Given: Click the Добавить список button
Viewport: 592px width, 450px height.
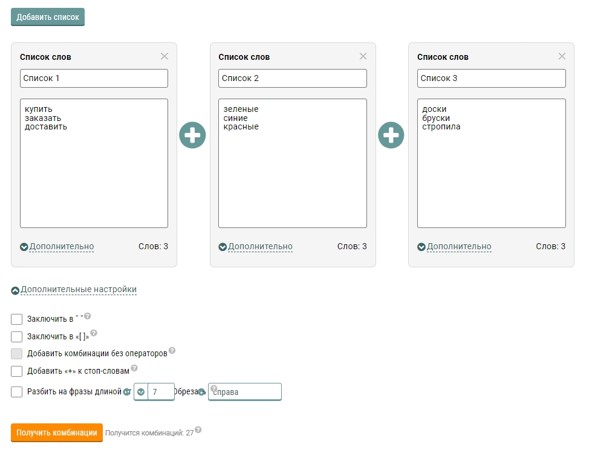Looking at the screenshot, I should 48,17.
